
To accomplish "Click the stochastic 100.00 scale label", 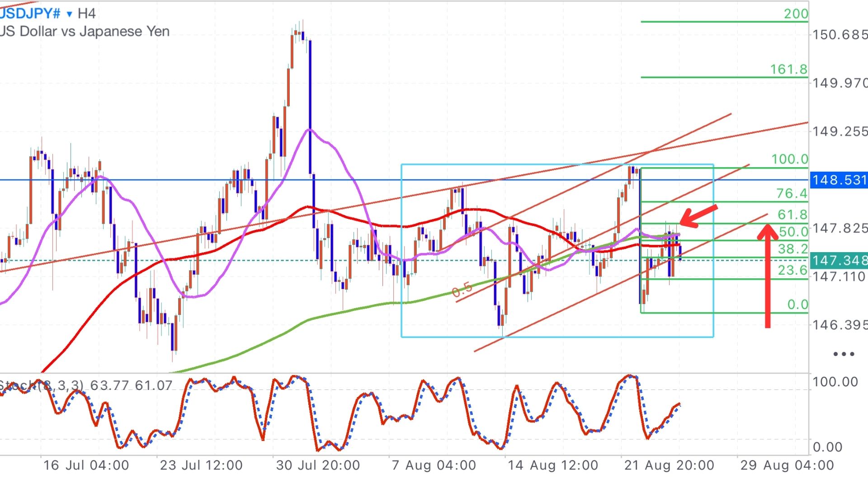I will click(x=835, y=382).
